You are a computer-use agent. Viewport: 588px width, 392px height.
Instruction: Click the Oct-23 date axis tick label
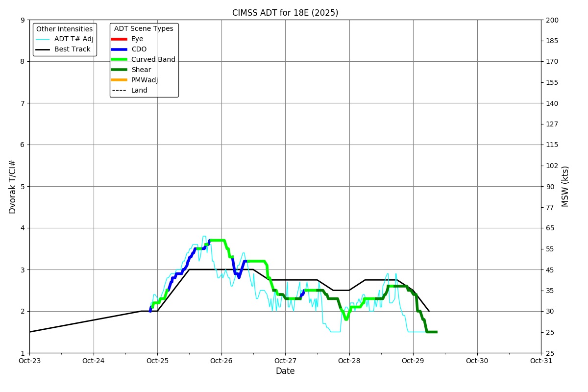click(29, 361)
